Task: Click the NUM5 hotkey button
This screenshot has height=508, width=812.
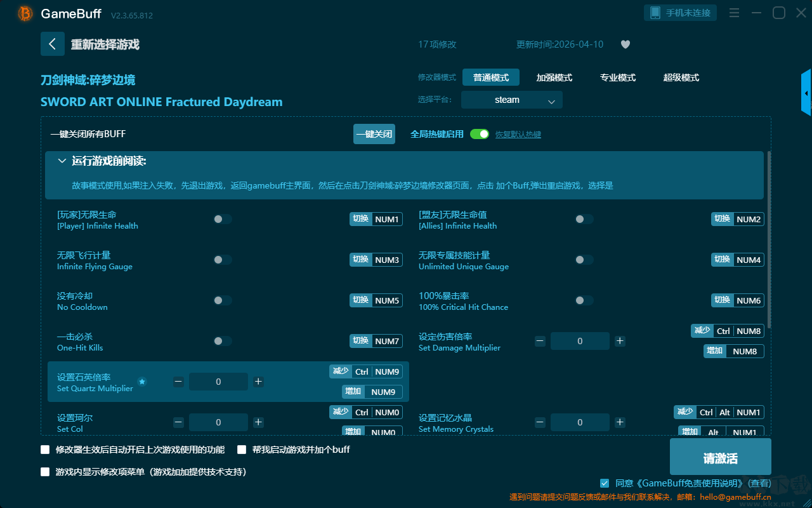Action: click(376, 300)
